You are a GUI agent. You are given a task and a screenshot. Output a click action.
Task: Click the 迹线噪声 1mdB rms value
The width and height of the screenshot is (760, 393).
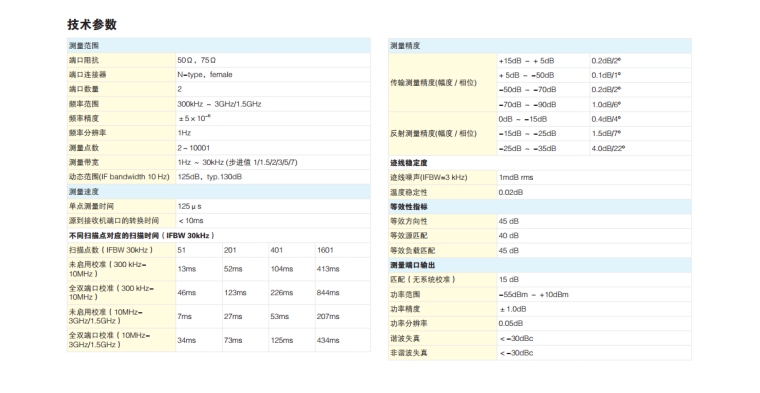516,177
